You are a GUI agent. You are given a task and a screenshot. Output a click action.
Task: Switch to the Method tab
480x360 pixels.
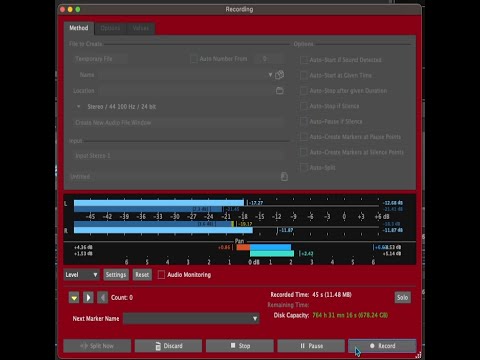[x=79, y=28]
